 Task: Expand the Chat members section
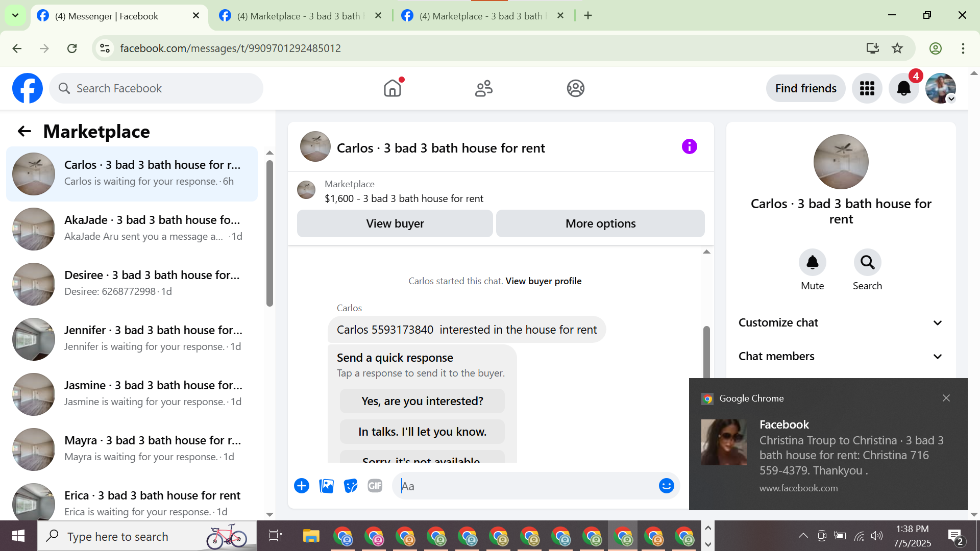click(841, 356)
